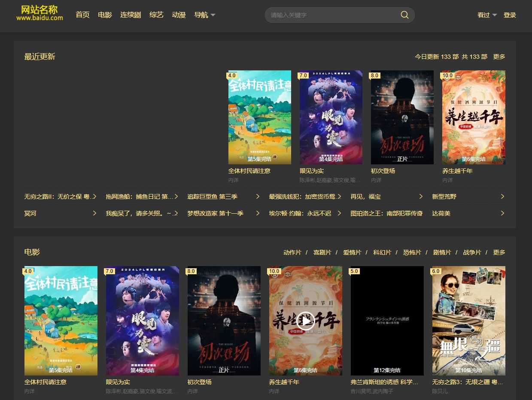532x400 pixels.
Task: Select the 战争片 category link
Action: 472,252
